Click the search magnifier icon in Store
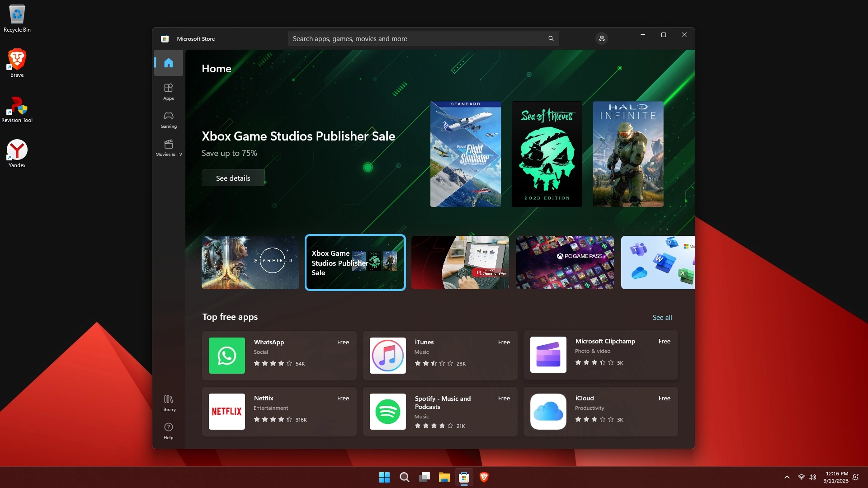This screenshot has width=868, height=488. (551, 39)
